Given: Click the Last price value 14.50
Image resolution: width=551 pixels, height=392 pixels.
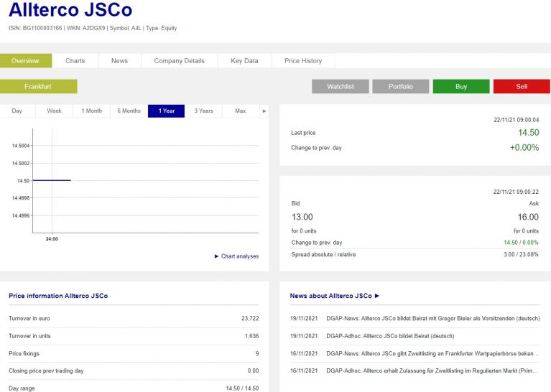Looking at the screenshot, I should pyautogui.click(x=529, y=132).
